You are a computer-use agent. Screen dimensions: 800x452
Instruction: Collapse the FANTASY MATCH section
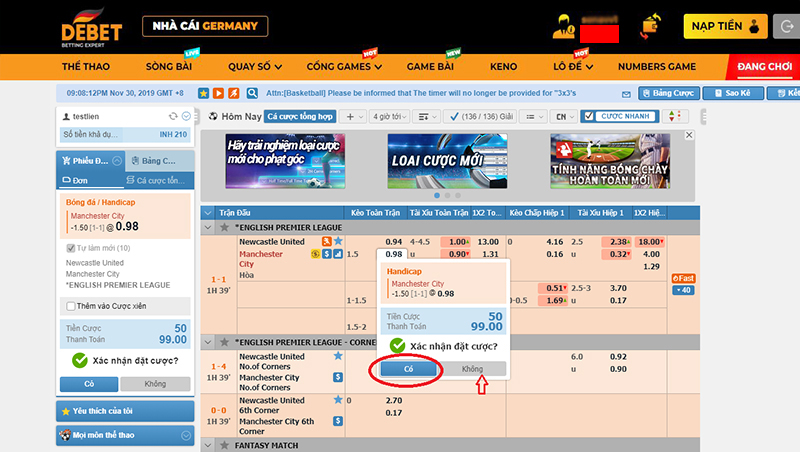pyautogui.click(x=208, y=445)
